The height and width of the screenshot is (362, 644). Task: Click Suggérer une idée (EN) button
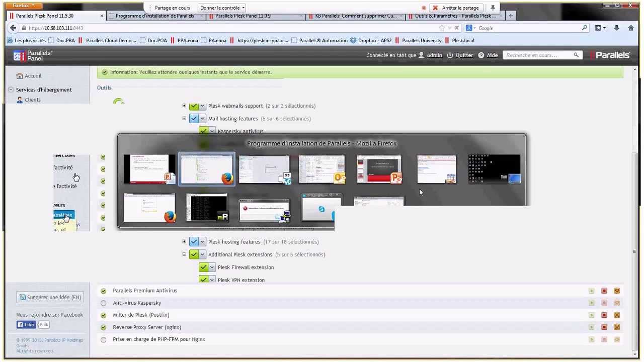(50, 297)
